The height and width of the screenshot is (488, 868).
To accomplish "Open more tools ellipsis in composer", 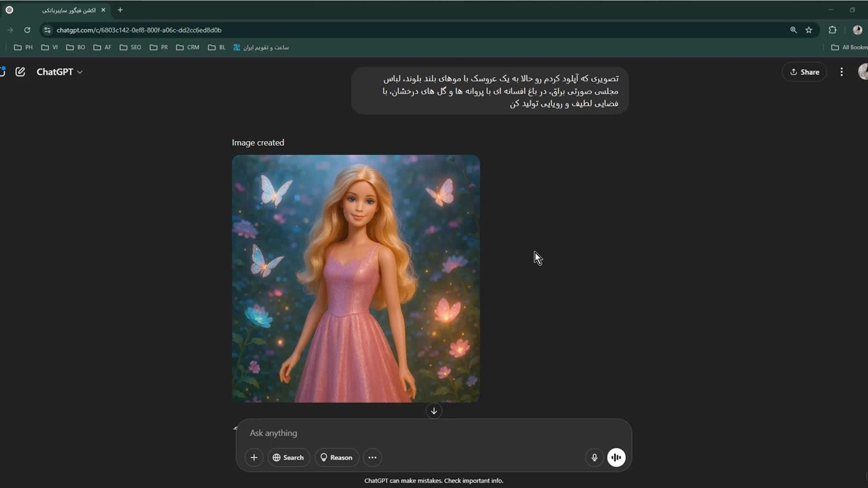I will (x=372, y=457).
